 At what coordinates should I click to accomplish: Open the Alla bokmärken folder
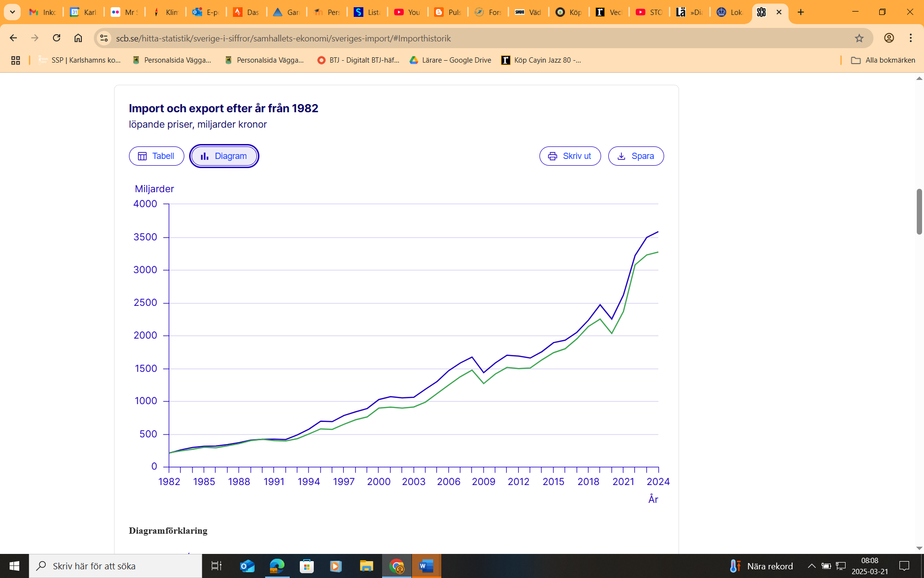tap(883, 60)
